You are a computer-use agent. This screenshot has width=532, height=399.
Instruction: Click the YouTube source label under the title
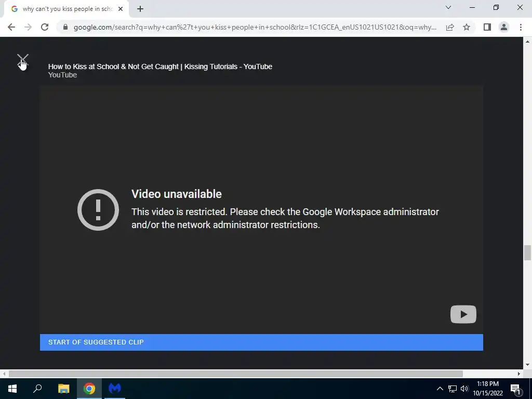coord(62,75)
